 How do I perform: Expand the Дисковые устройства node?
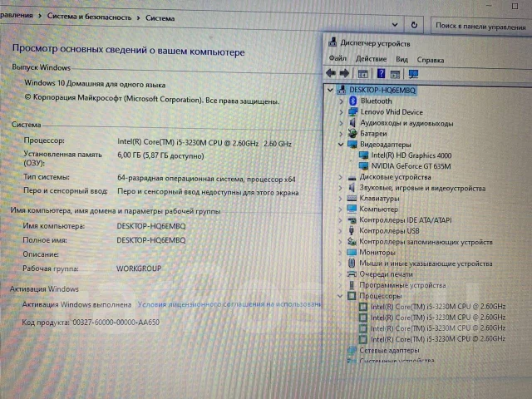tap(340, 177)
